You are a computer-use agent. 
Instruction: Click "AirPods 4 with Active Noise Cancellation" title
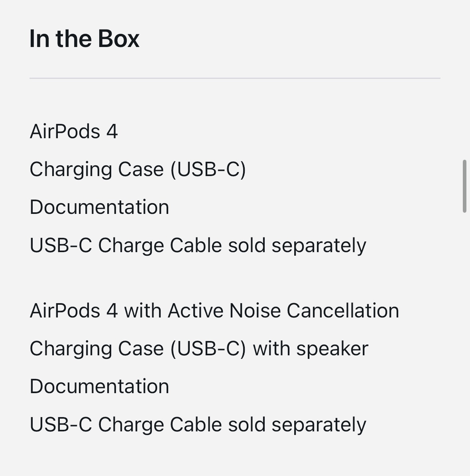[x=214, y=311]
